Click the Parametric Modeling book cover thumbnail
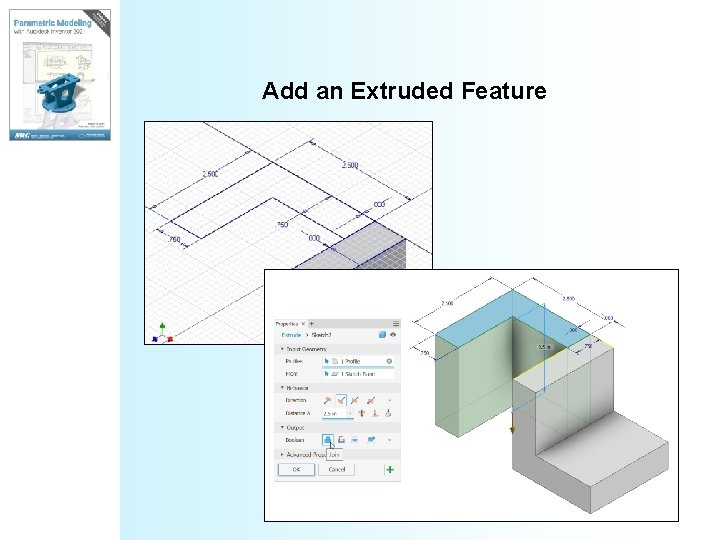Screen dimensions: 720x540 pyautogui.click(x=60, y=75)
